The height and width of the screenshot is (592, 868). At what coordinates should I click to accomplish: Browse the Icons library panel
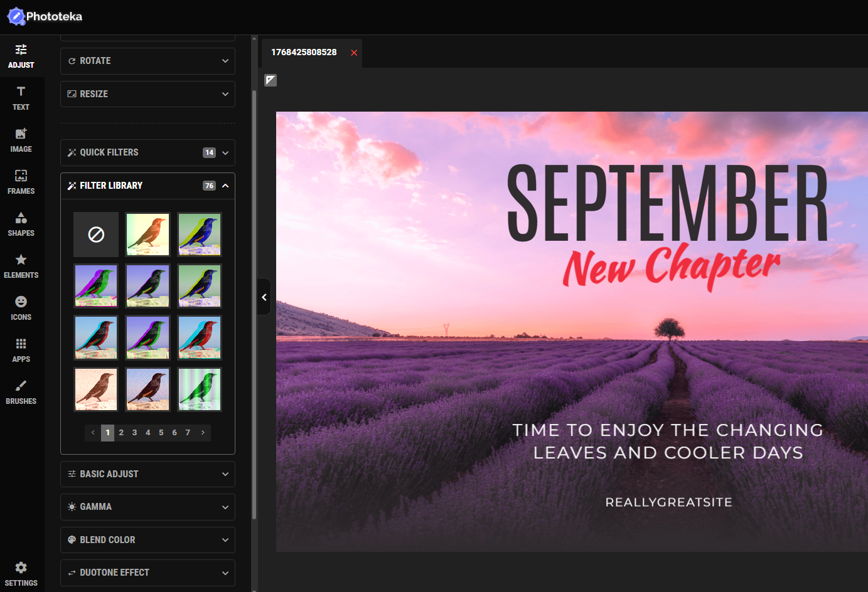pos(21,309)
